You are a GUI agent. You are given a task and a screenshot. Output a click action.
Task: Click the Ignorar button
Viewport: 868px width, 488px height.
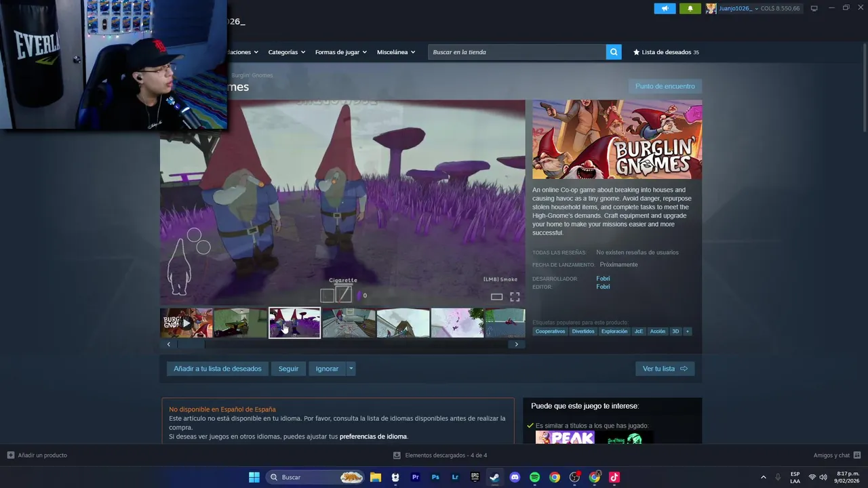(327, 369)
